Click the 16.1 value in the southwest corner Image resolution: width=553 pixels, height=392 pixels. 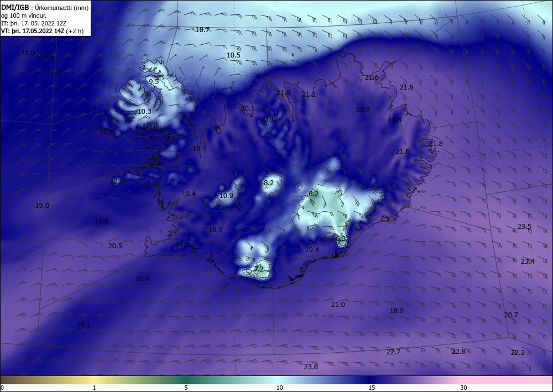click(x=84, y=325)
